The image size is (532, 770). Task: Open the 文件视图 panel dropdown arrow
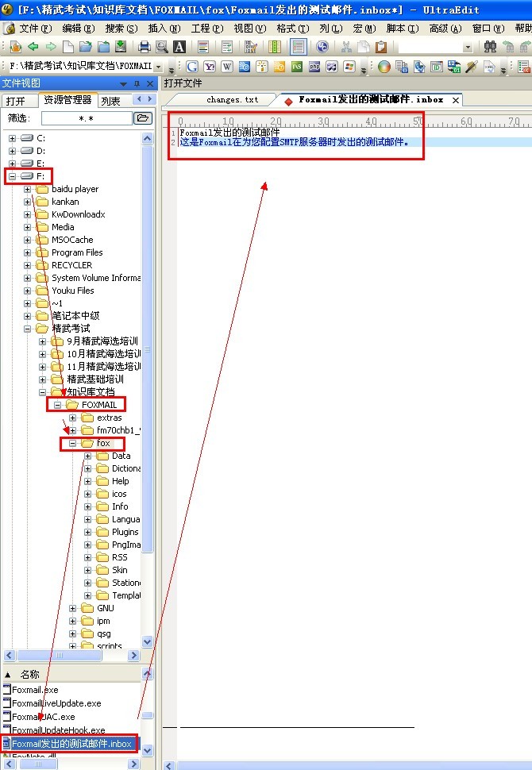123,84
